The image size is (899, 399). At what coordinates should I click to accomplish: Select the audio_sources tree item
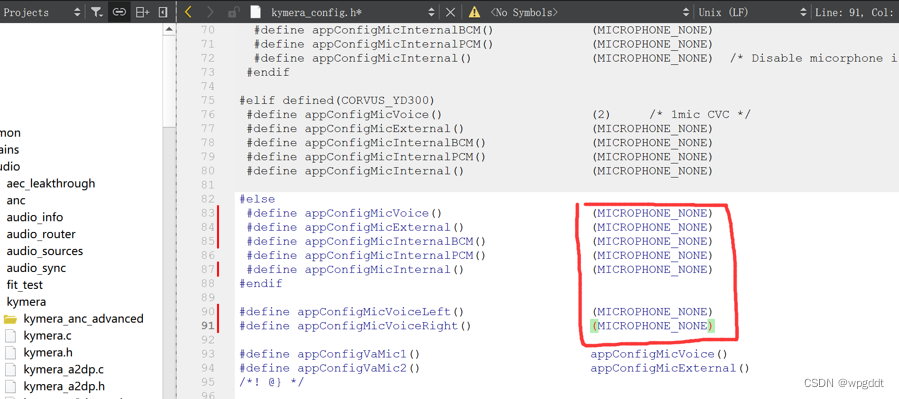pos(45,251)
